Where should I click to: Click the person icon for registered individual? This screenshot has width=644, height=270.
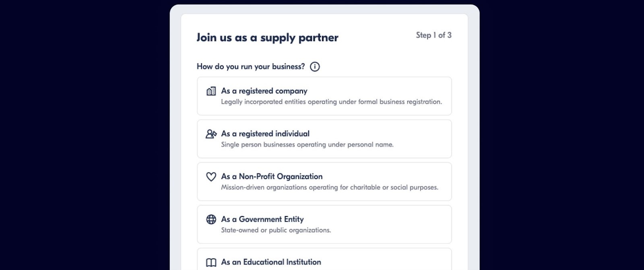(211, 134)
